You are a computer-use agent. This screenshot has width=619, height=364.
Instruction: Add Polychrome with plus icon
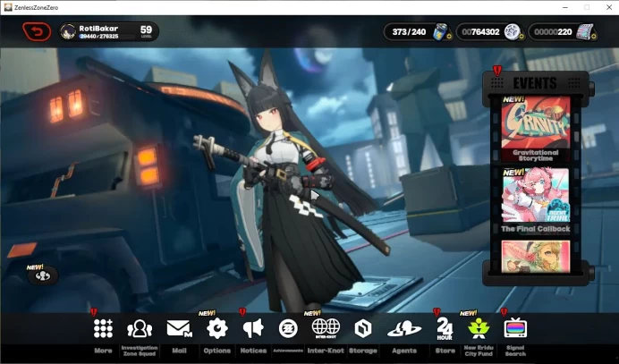594,37
